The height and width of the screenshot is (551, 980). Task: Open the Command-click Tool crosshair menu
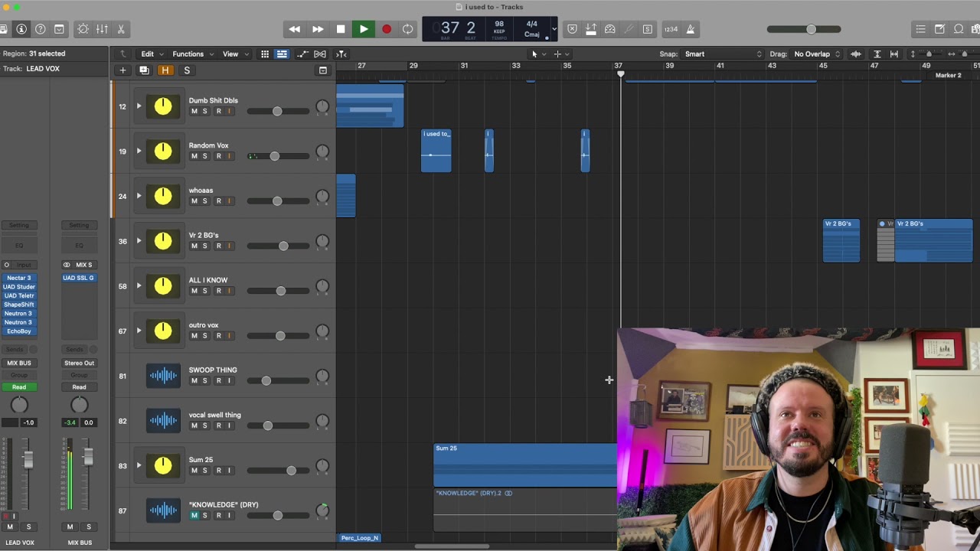click(x=561, y=54)
